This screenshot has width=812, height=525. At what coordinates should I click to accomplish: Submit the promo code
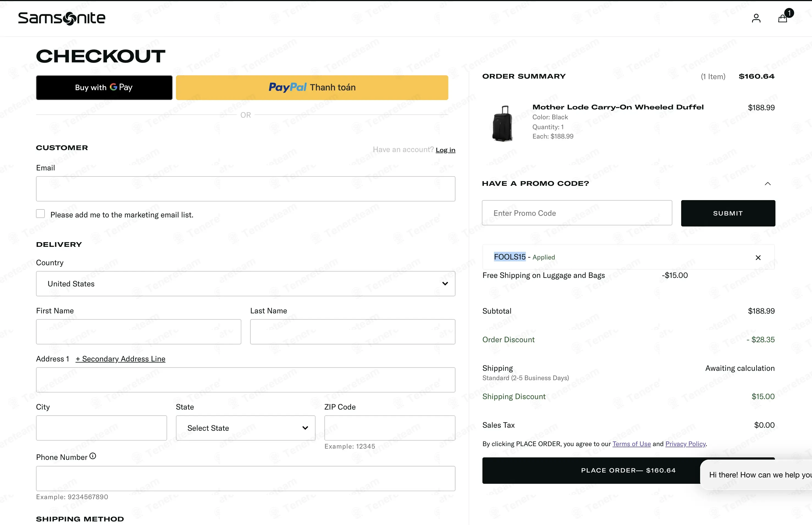click(728, 213)
